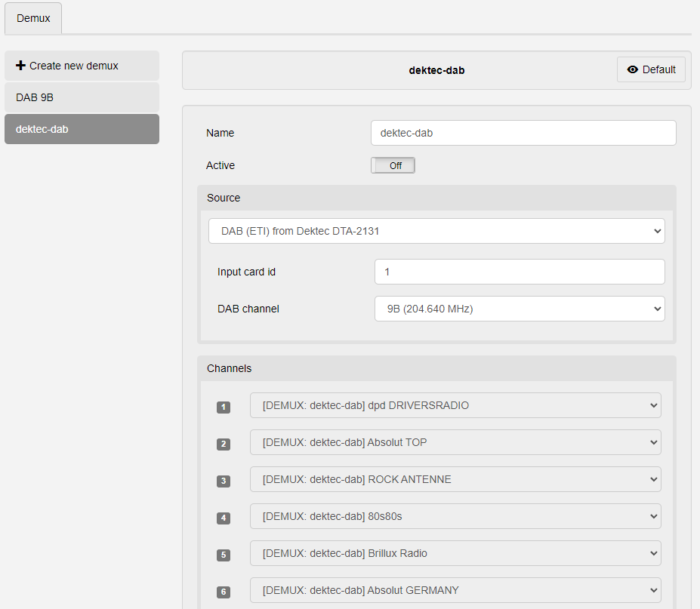The width and height of the screenshot is (700, 609).
Task: Click channel number 6 badge
Action: (x=224, y=592)
